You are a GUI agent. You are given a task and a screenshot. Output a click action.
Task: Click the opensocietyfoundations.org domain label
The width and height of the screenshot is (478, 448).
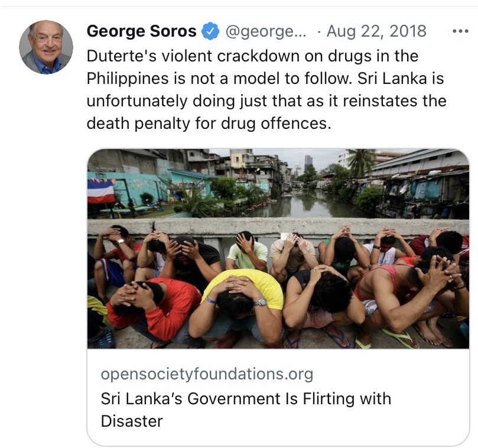click(207, 374)
